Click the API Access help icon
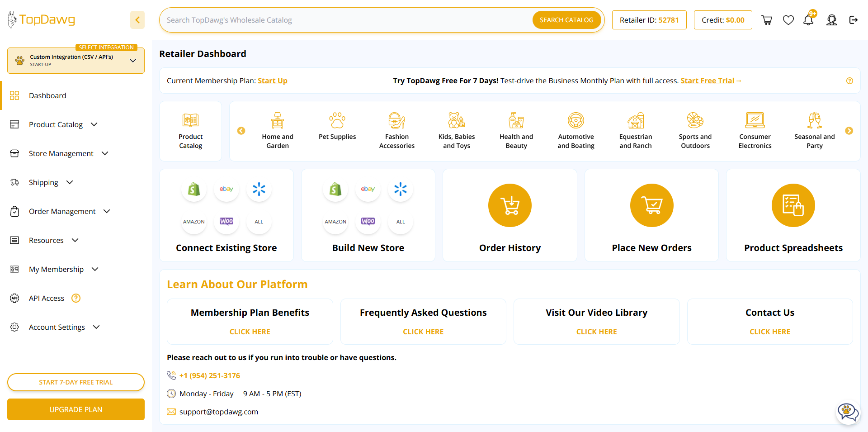 pos(76,298)
